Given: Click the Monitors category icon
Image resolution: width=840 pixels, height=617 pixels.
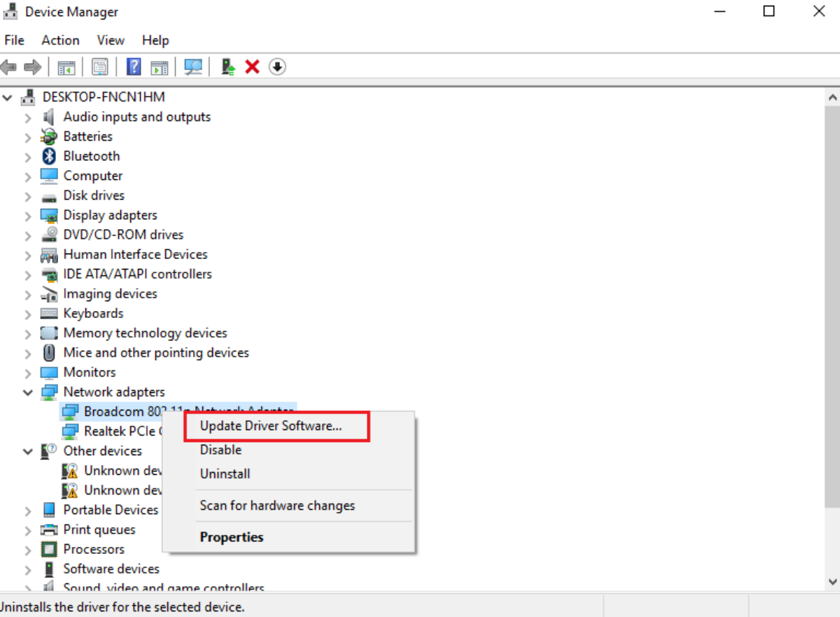Looking at the screenshot, I should pyautogui.click(x=49, y=372).
